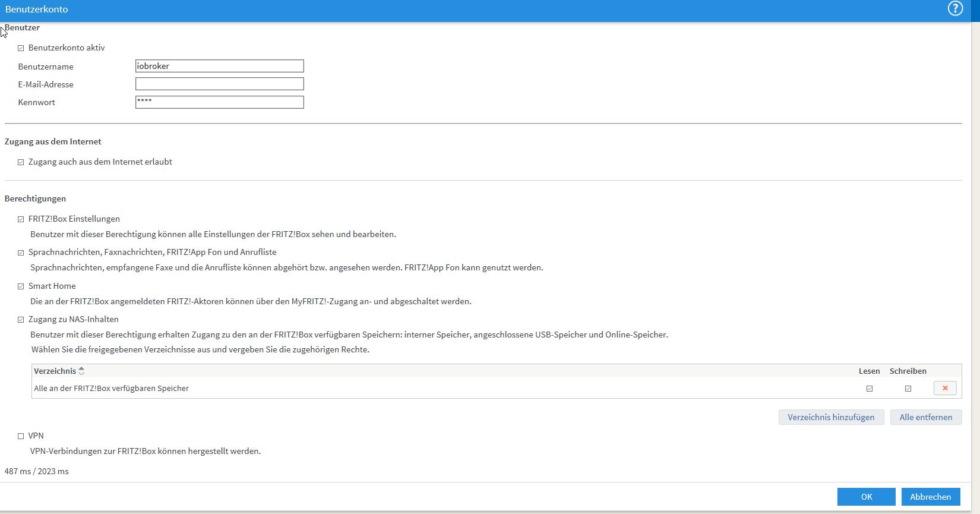Toggle Smart Home permission checkbox
Image resolution: width=980 pixels, height=514 pixels.
(x=21, y=286)
